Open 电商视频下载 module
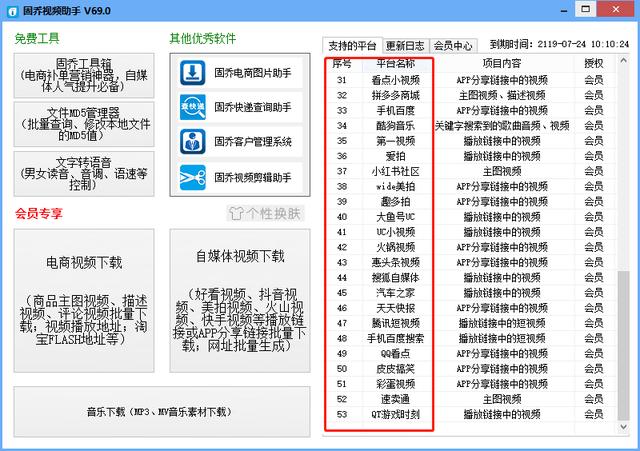The height and width of the screenshot is (451, 640). [84, 301]
